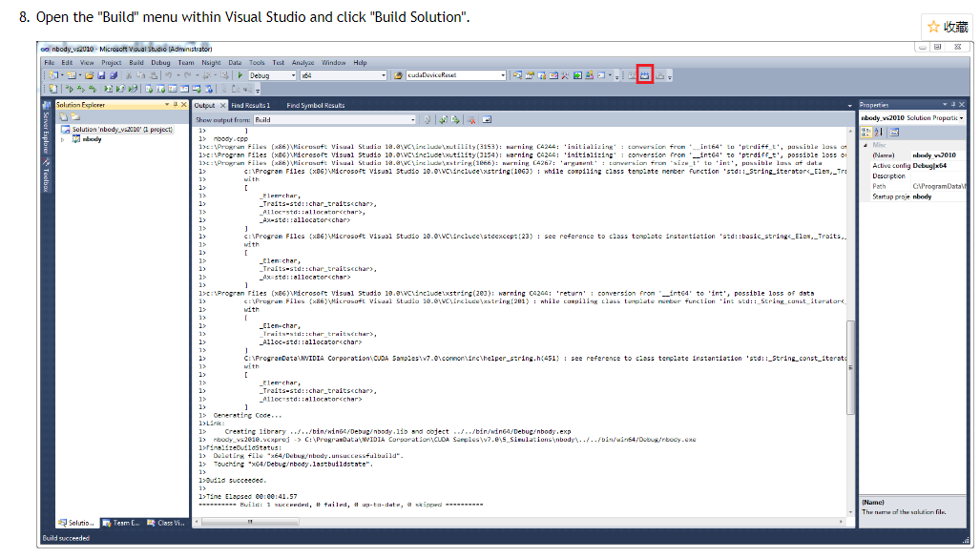Open the Help menu
This screenshot has height=558, width=980.
(360, 63)
